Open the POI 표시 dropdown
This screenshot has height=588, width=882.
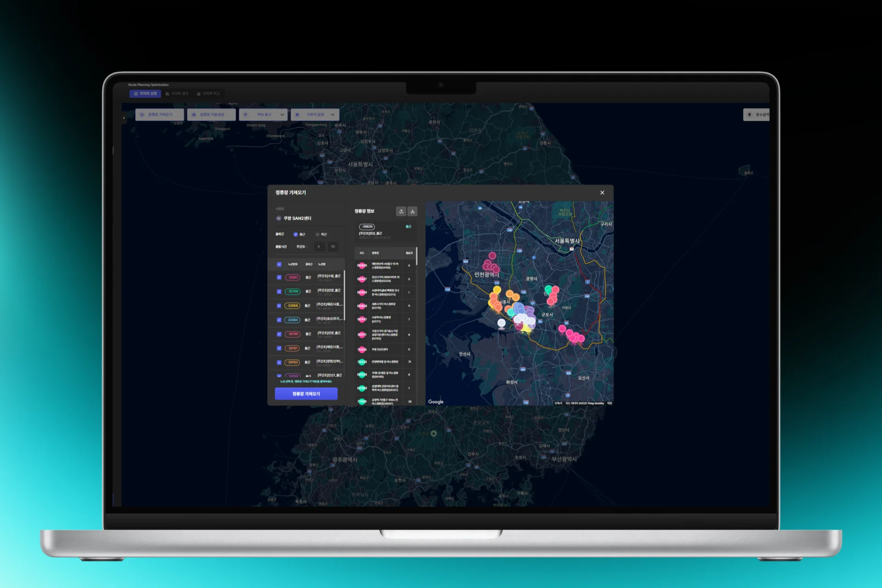(x=264, y=115)
